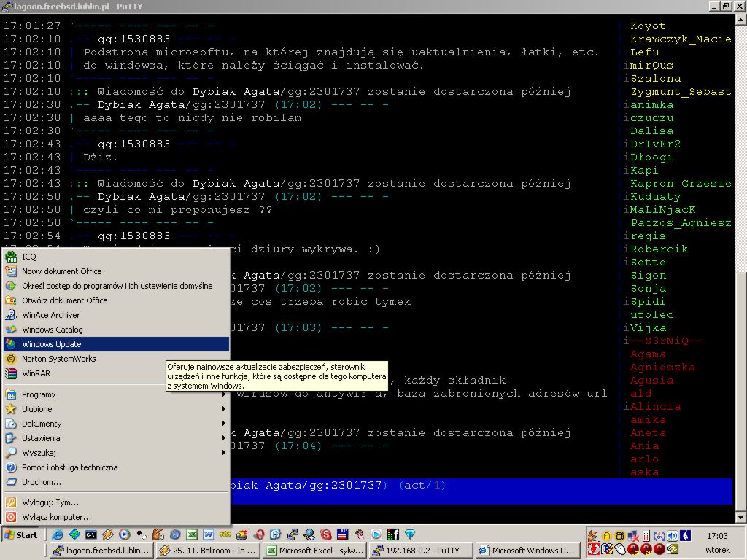Click nickname 'Koyot' in the user list
Screen dimensions: 747x560
tap(648, 26)
